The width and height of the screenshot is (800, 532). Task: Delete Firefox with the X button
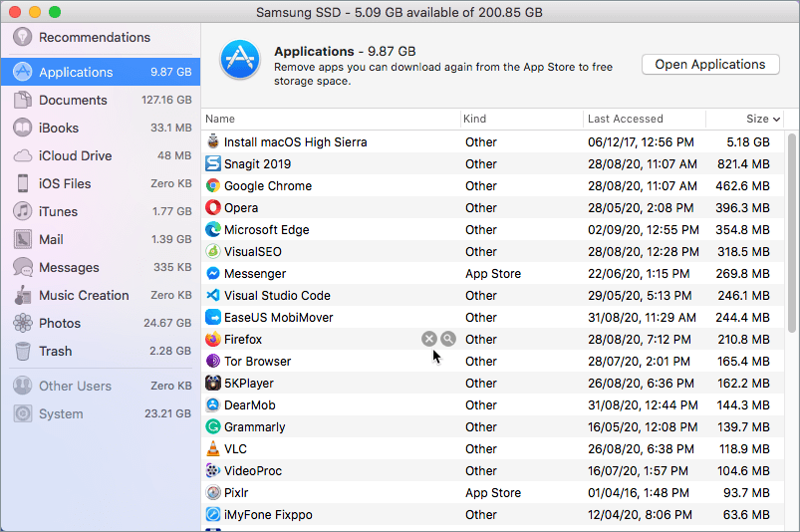(429, 339)
